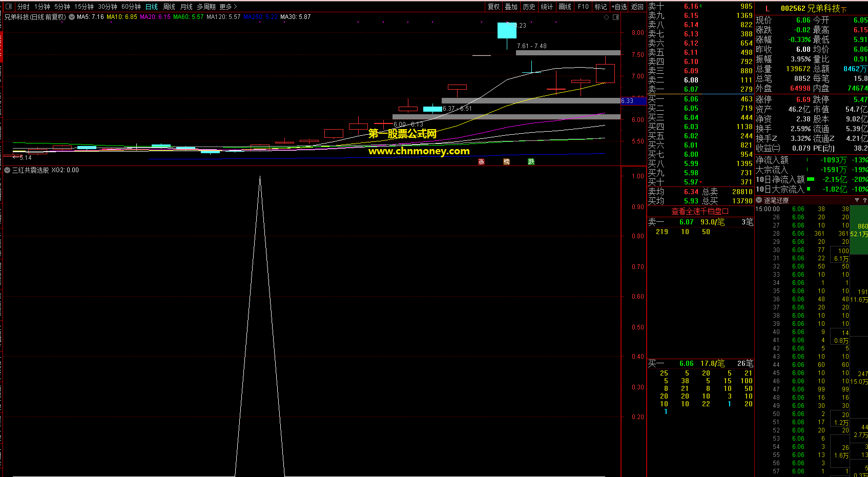Click the 换手 2.59% turnover value

click(x=801, y=129)
